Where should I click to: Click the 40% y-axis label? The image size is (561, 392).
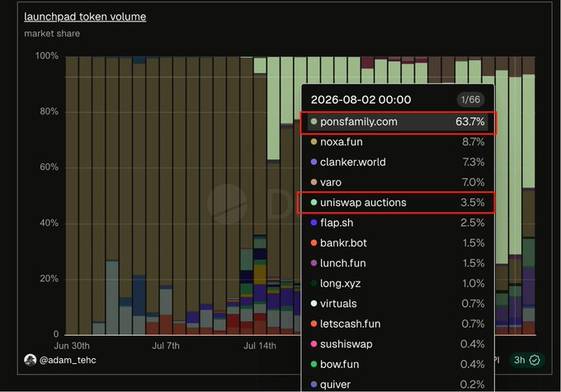click(x=49, y=223)
